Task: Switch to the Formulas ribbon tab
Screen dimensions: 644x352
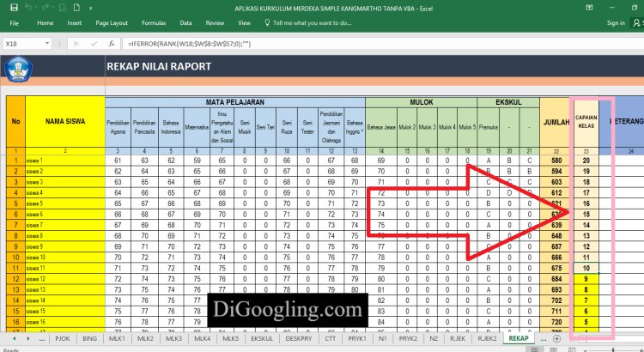Action: click(154, 23)
